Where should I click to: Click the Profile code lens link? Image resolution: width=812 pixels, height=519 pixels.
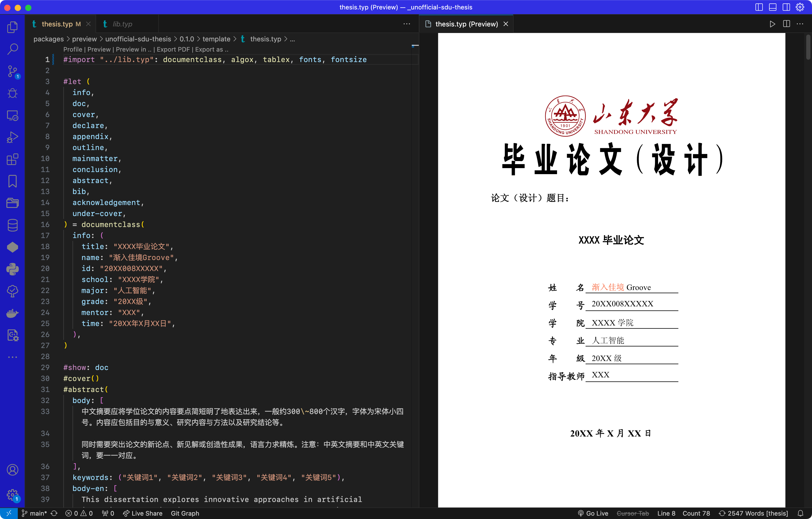pyautogui.click(x=73, y=49)
